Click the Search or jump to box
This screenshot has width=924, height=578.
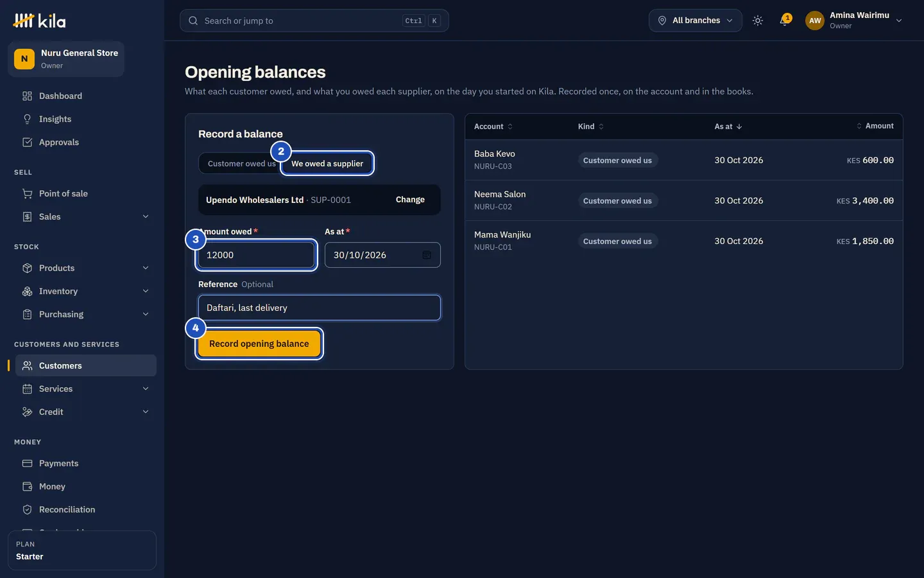coord(314,21)
